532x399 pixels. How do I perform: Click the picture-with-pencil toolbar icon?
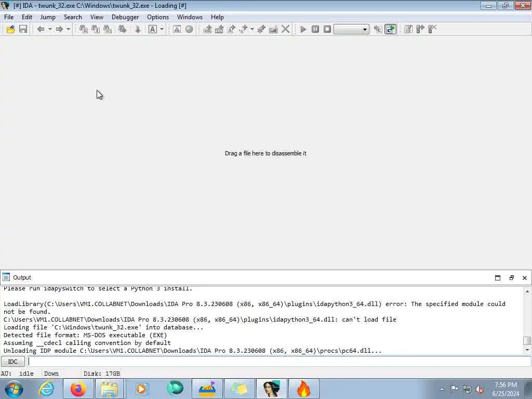pos(273,29)
